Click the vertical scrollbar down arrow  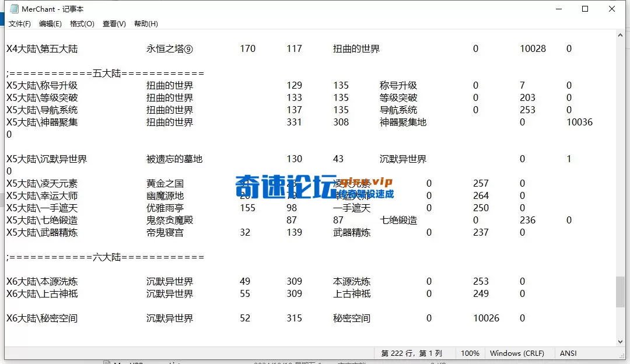click(x=621, y=341)
